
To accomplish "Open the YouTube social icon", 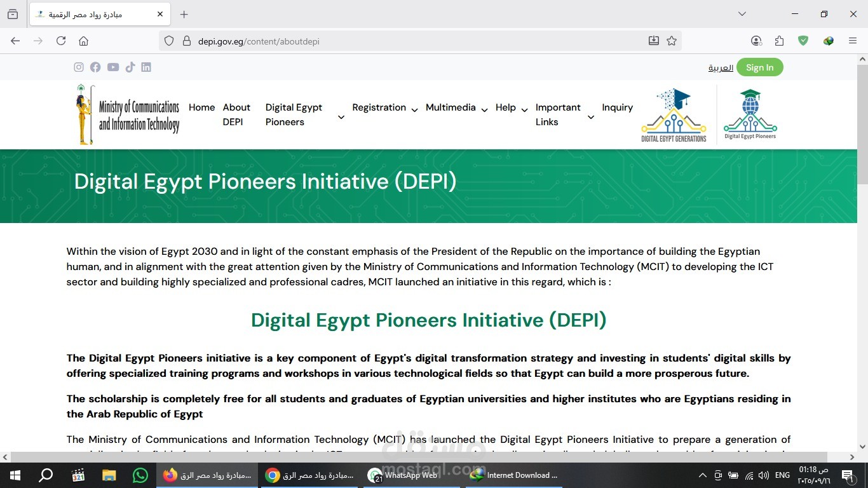I will pos(113,67).
